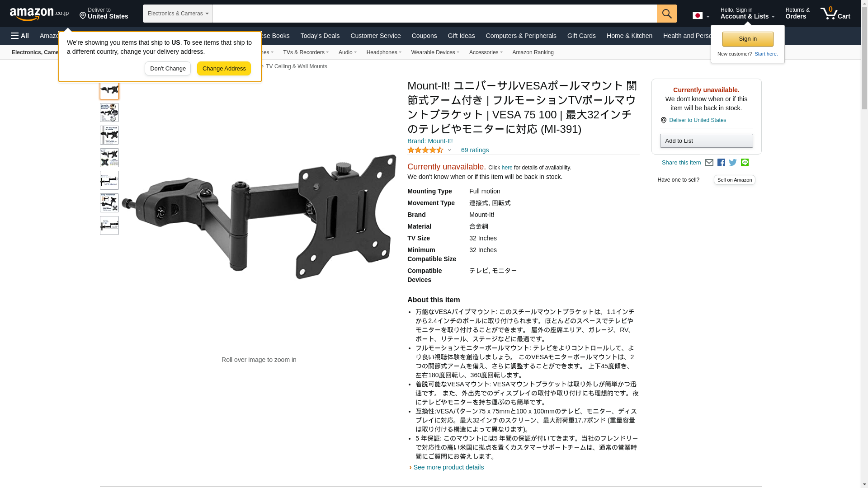
Task: Open the 69 ratings link
Action: click(x=475, y=150)
